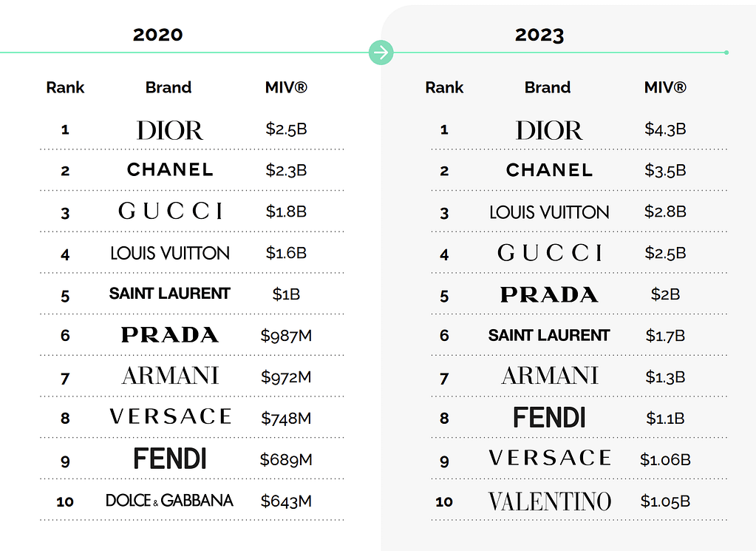756x551 pixels.
Task: Click the Dior logo in 2020 list
Action: click(x=170, y=130)
